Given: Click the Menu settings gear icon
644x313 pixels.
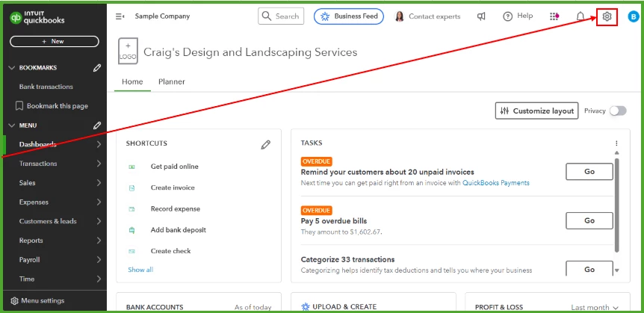Looking at the screenshot, I should (x=14, y=301).
